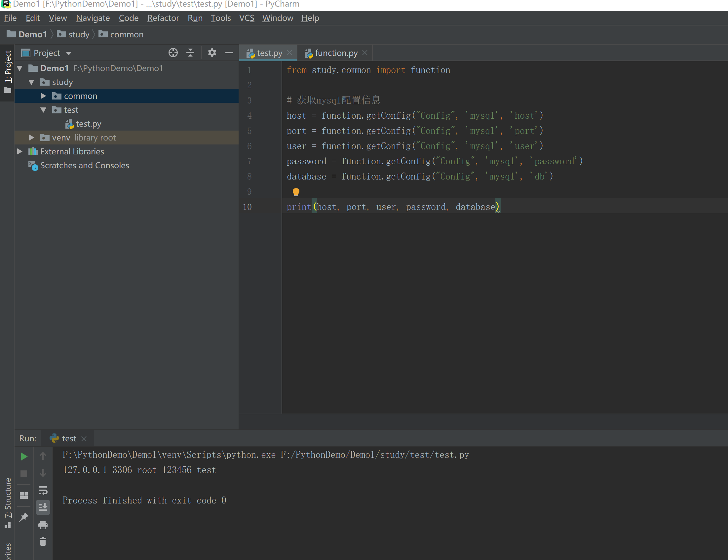Open test.py in project tree
The image size is (728, 560).
[88, 124]
